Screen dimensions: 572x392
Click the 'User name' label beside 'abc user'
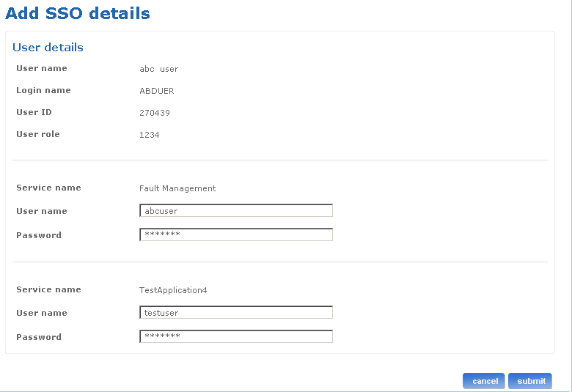click(42, 68)
